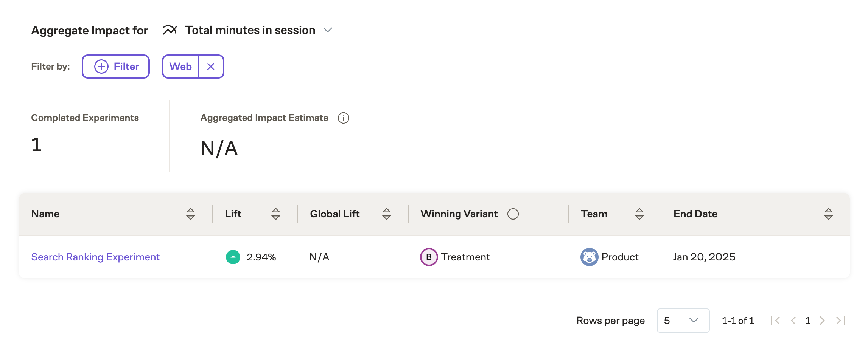Click the green upward lift indicator
This screenshot has width=868, height=347.
point(233,257)
